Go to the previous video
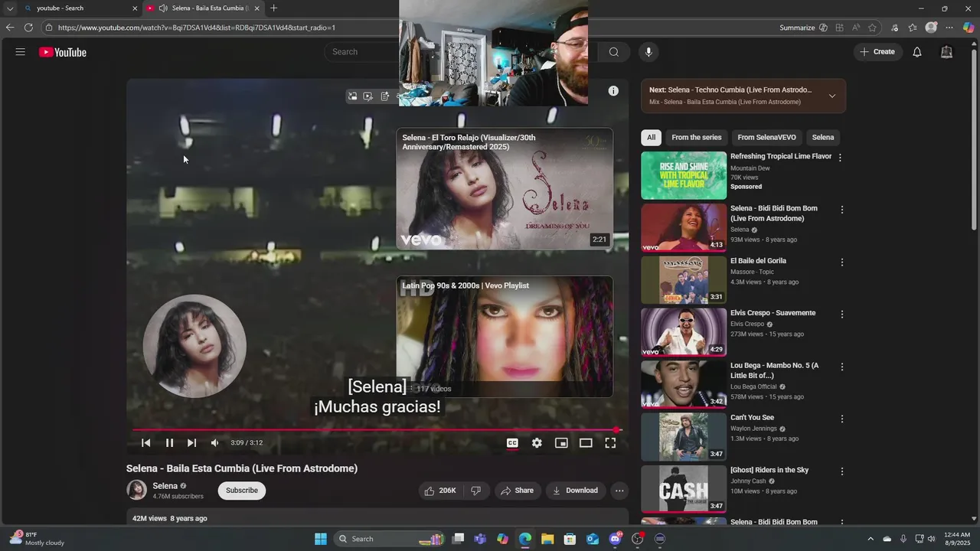 coord(145,442)
